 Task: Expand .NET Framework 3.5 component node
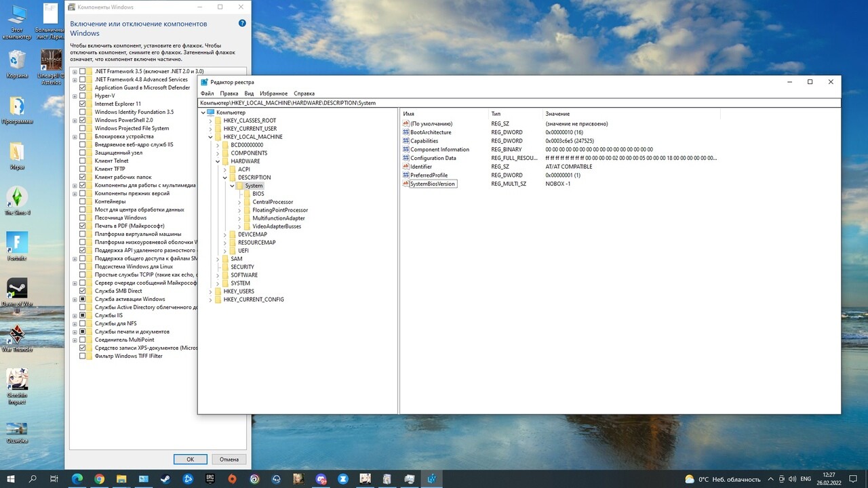pyautogui.click(x=75, y=71)
